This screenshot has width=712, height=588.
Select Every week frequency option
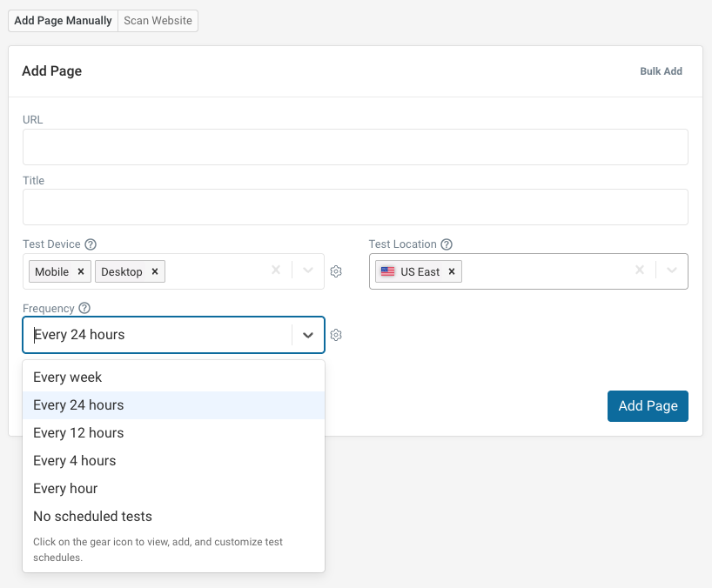[68, 378]
